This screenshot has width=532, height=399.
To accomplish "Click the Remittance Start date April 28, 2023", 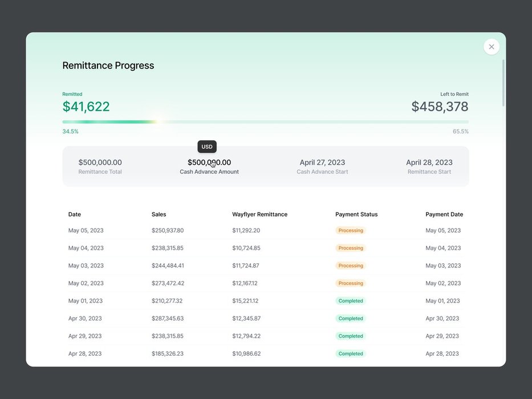I will click(x=429, y=162).
